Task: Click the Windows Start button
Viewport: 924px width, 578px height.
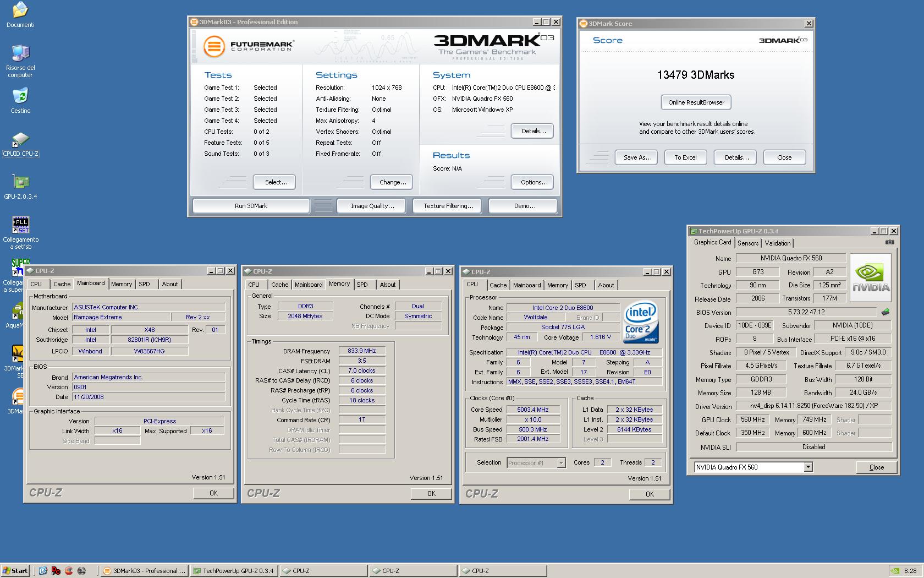Action: pyautogui.click(x=15, y=571)
